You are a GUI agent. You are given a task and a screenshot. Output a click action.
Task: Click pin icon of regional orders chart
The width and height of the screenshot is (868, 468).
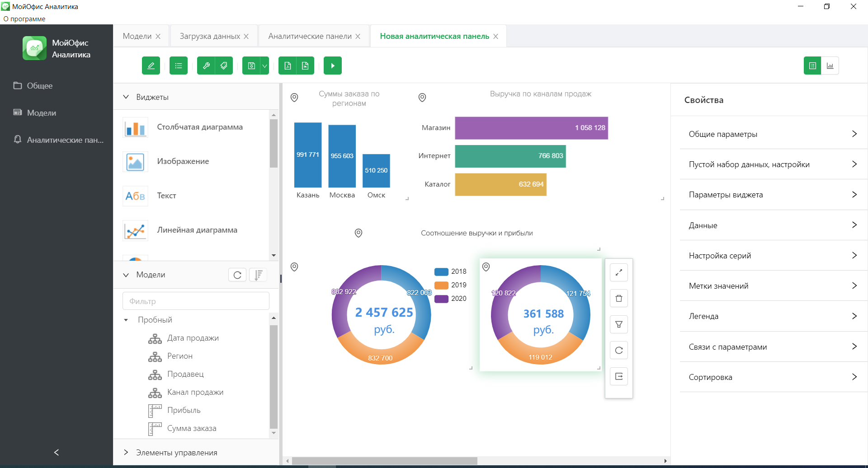[x=294, y=98]
